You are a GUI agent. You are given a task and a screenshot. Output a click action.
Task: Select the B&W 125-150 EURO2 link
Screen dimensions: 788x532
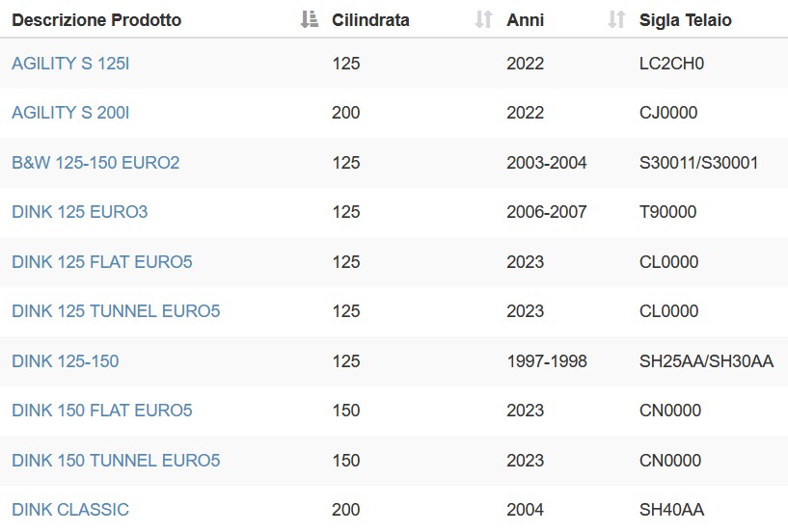pyautogui.click(x=95, y=163)
